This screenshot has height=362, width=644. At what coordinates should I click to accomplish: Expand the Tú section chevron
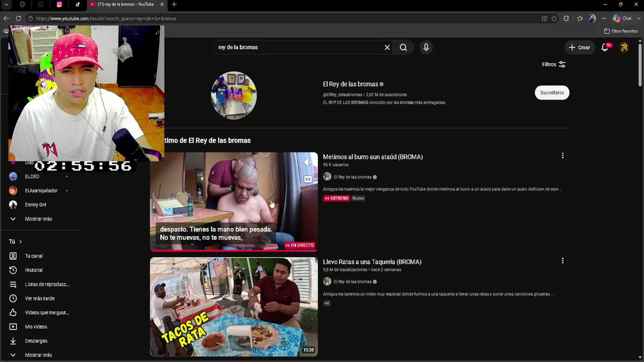20,242
